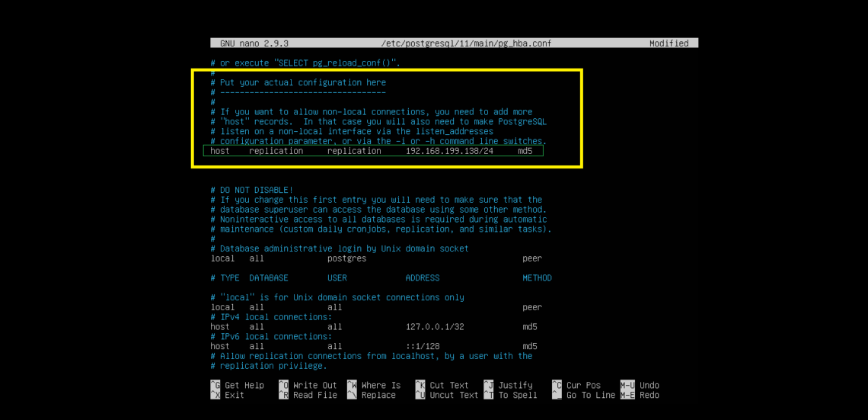Select the ^J Justify shortcut
868x420 pixels.
pos(508,385)
